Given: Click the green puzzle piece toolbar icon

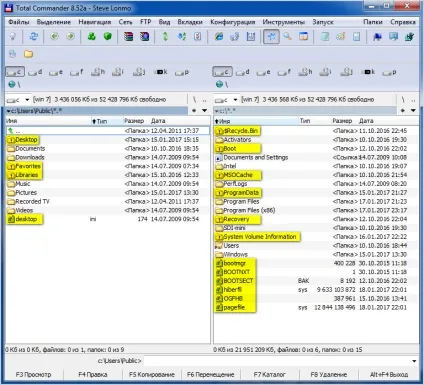Looking at the screenshot, I should point(409,36).
